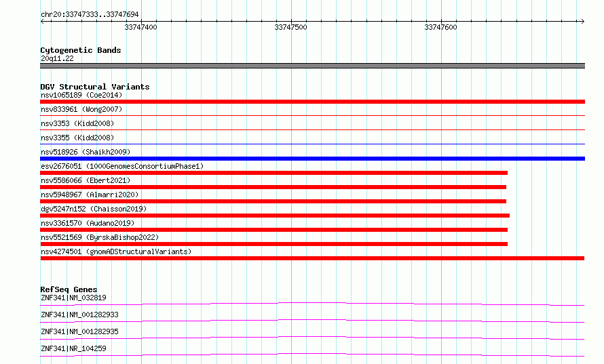
Task: Open the nsv3355 (Kidd2008) variant entry
Action: (x=77, y=138)
